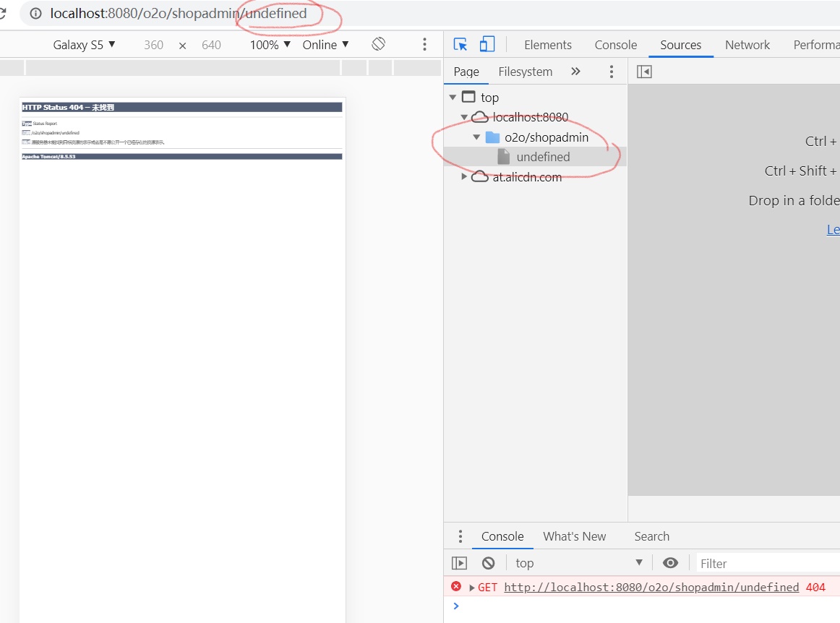Open the 100% zoom dropdown
840x623 pixels.
click(x=270, y=45)
